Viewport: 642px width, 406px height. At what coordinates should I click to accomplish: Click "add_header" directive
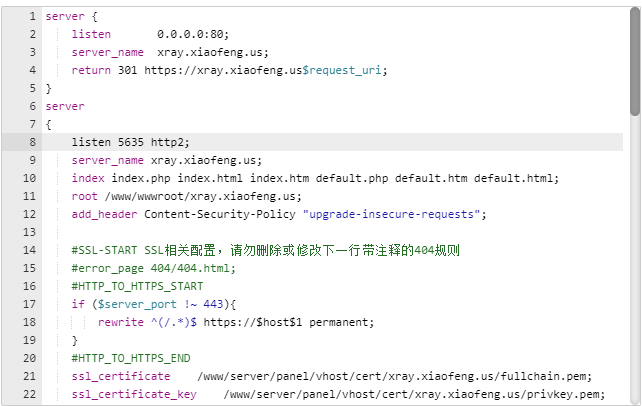tap(104, 214)
